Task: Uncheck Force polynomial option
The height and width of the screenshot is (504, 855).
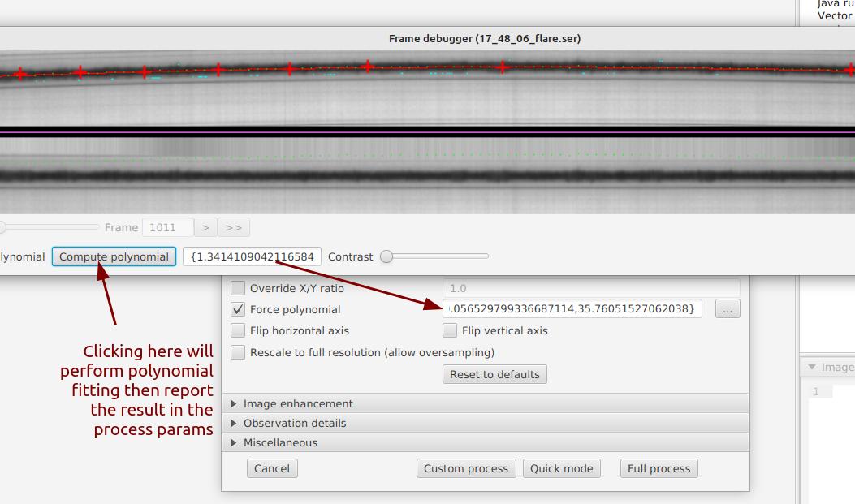Action: pyautogui.click(x=238, y=309)
